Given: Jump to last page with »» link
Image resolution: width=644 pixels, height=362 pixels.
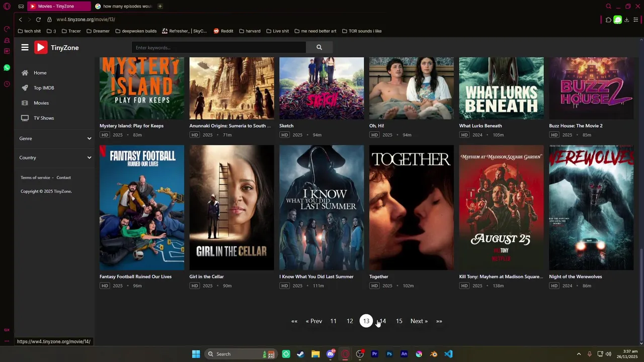Looking at the screenshot, I should 439,321.
